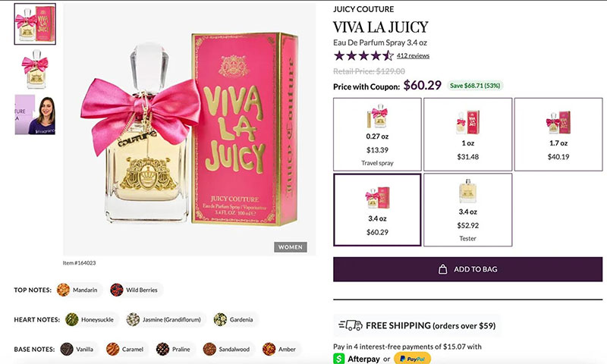
Task: Open the video thumbnail with woman
Action: pos(35,115)
